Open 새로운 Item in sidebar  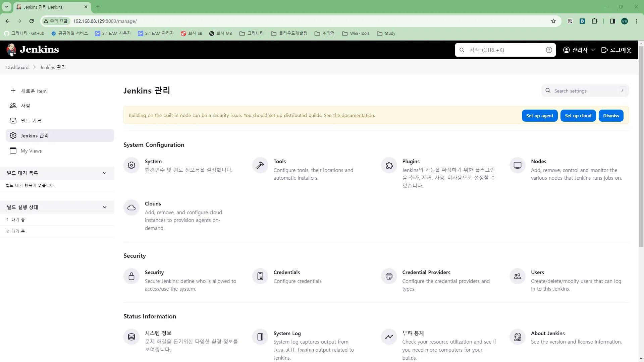click(34, 91)
